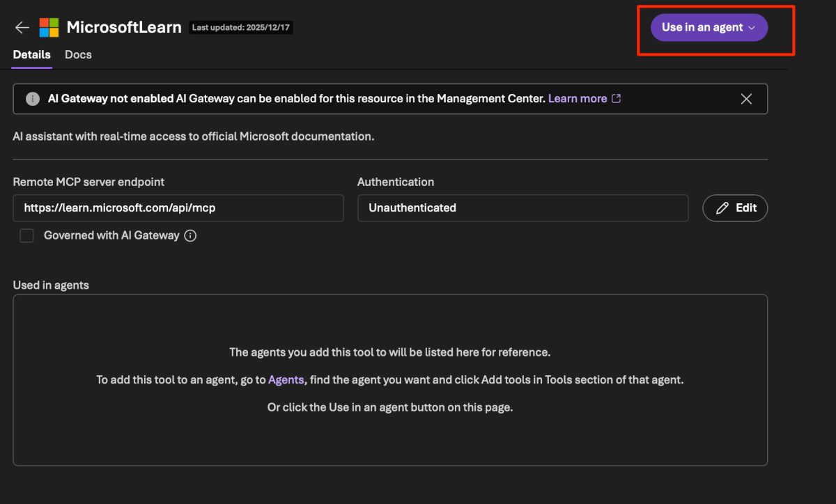Click the Remote MCP server endpoint URL field
Image resolution: width=836 pixels, height=504 pixels.
(178, 208)
